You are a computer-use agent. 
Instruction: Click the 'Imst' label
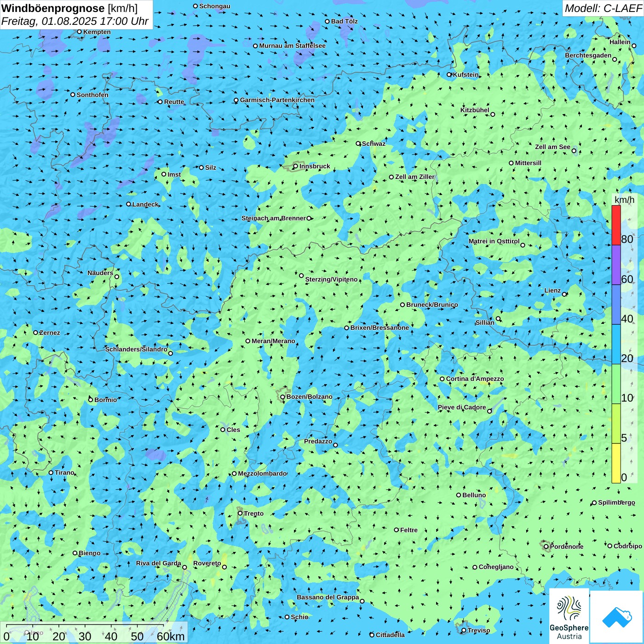174,174
